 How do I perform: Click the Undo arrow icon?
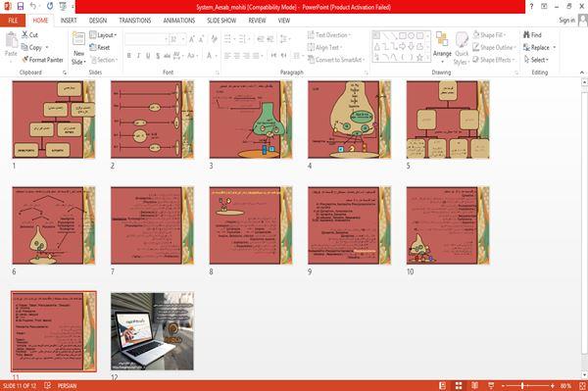pos(33,7)
